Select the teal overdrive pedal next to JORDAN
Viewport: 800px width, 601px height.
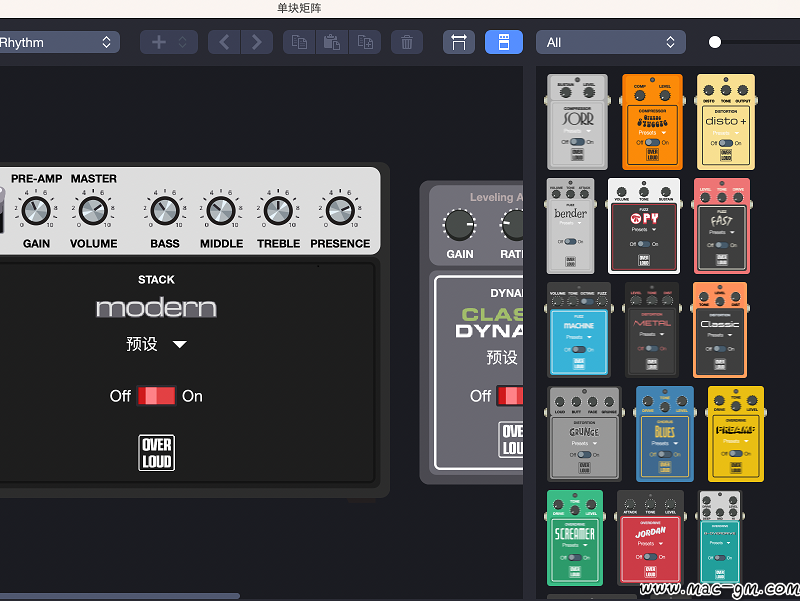pyautogui.click(x=720, y=538)
